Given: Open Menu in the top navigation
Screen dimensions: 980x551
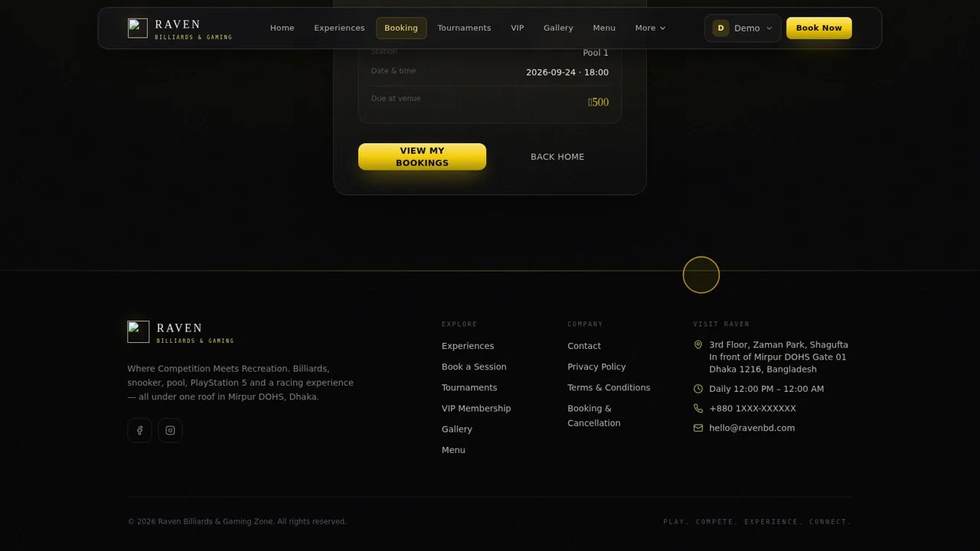Looking at the screenshot, I should 604,28.
